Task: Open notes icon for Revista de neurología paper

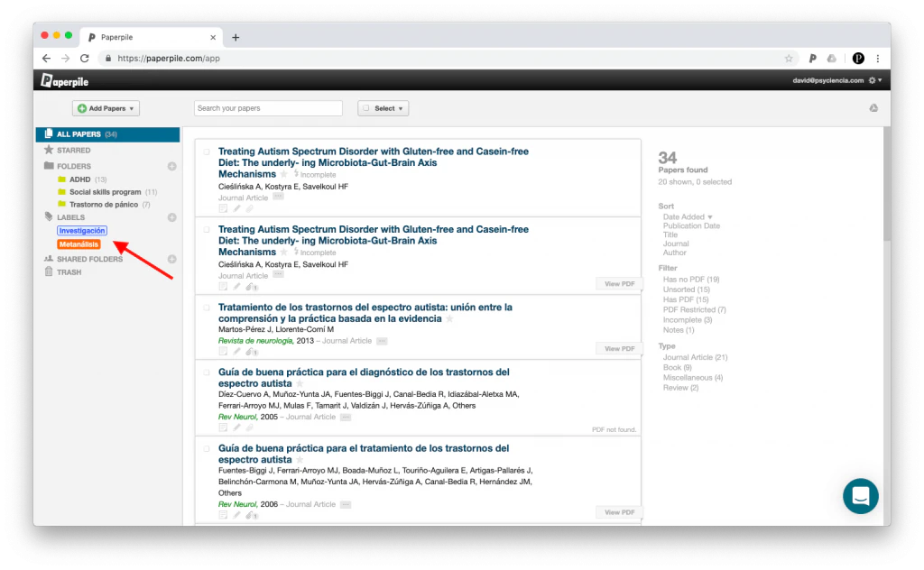Action: tap(223, 352)
